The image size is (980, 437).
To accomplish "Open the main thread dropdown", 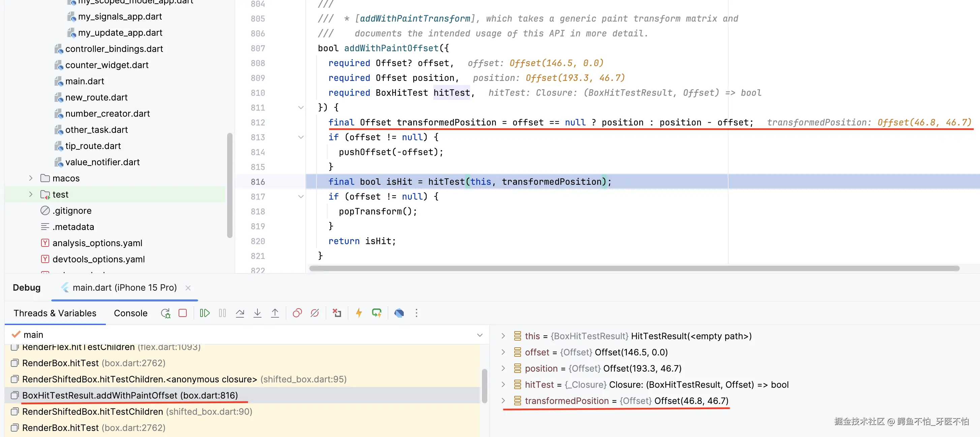I will [479, 335].
